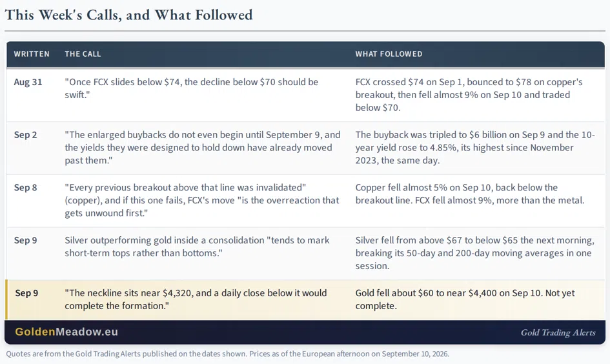Click the enlarged buybacks quote text

click(202, 147)
